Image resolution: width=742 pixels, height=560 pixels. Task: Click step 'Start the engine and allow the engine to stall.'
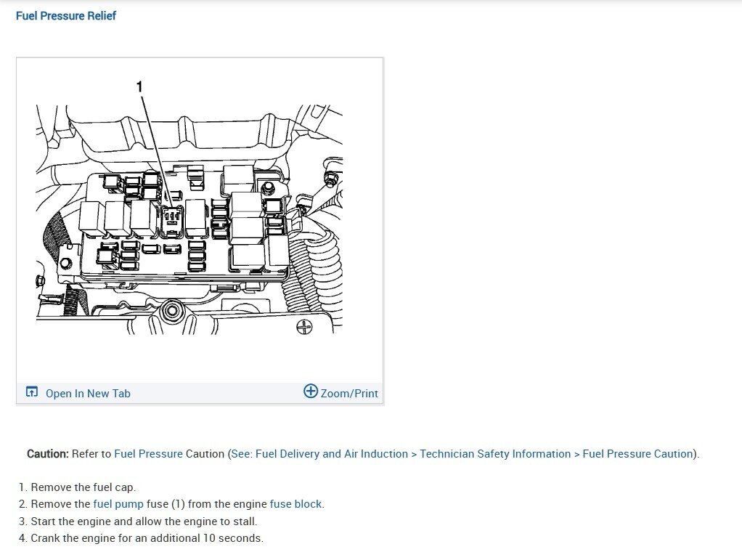144,522
